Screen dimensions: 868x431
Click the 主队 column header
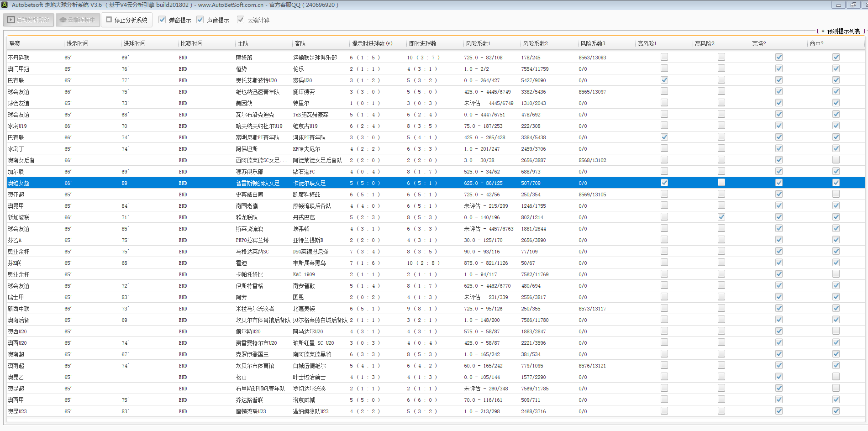[x=243, y=43]
